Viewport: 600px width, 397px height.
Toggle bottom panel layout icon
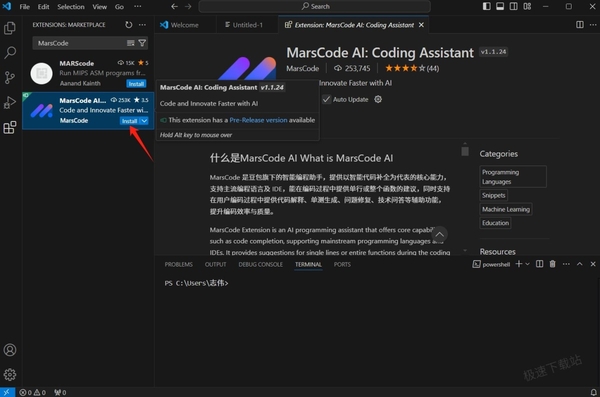[x=500, y=7]
